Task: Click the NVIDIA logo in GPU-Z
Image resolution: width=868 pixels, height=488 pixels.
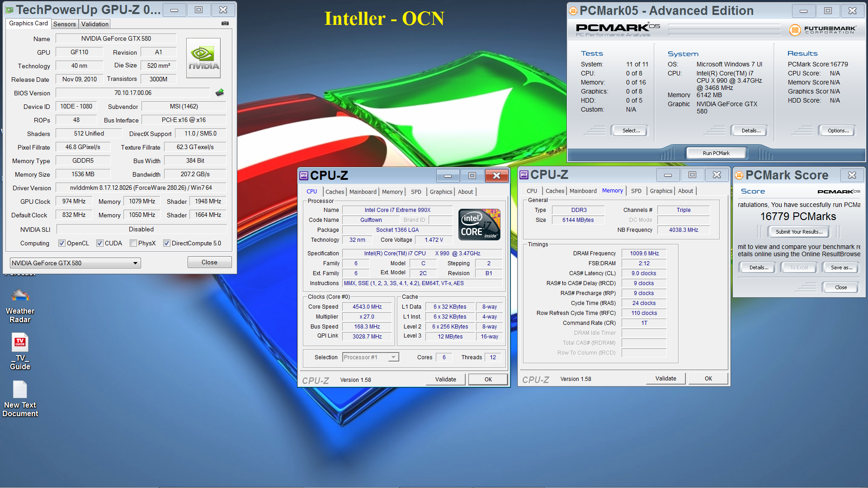Action: (x=203, y=58)
